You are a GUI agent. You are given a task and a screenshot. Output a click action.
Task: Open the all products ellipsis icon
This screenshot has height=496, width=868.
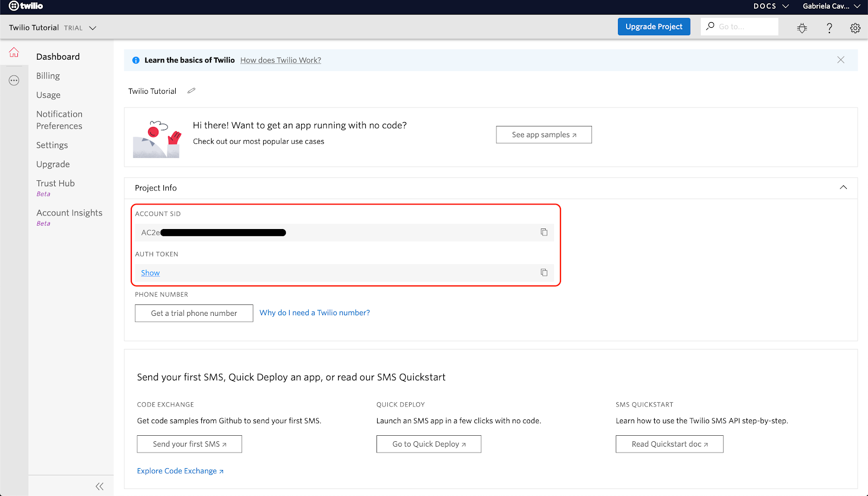pyautogui.click(x=14, y=80)
